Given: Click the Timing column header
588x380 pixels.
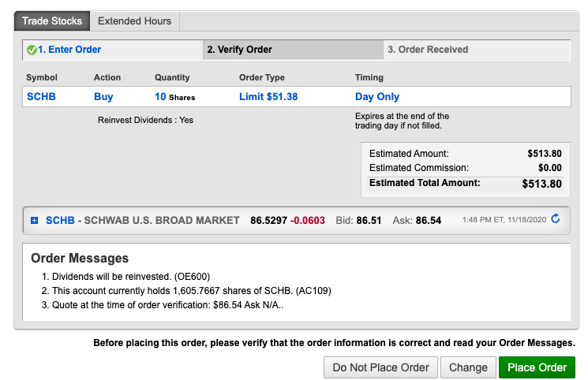Looking at the screenshot, I should pyautogui.click(x=369, y=77).
